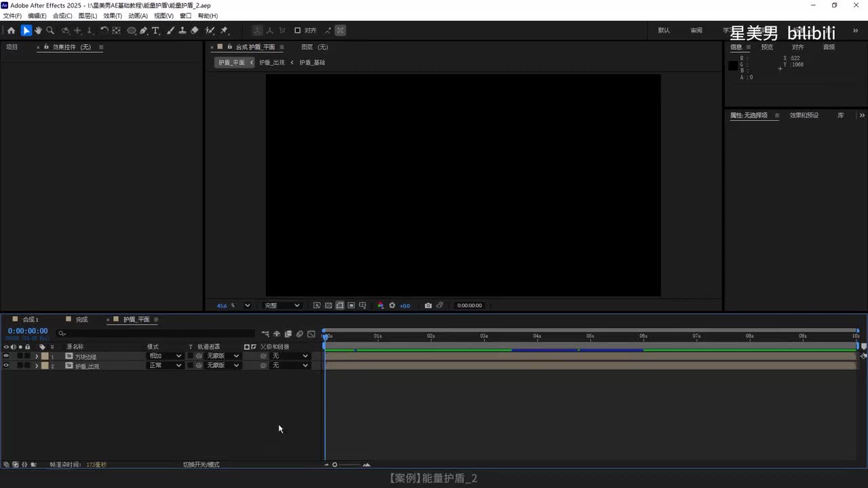Click the 方块边缘 label color swatch

click(45, 356)
